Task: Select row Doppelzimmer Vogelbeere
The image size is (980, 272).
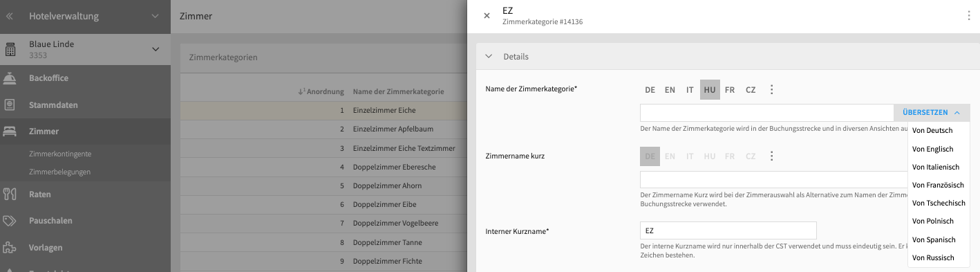Action: (323, 224)
